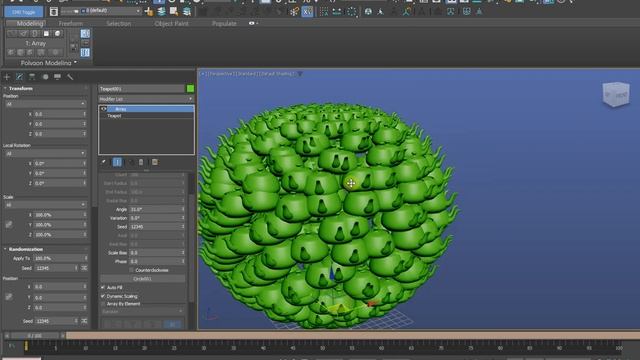Screen dimensions: 640x360
Task: Click the white box icon in Modeling ribbon
Action: (46, 33)
